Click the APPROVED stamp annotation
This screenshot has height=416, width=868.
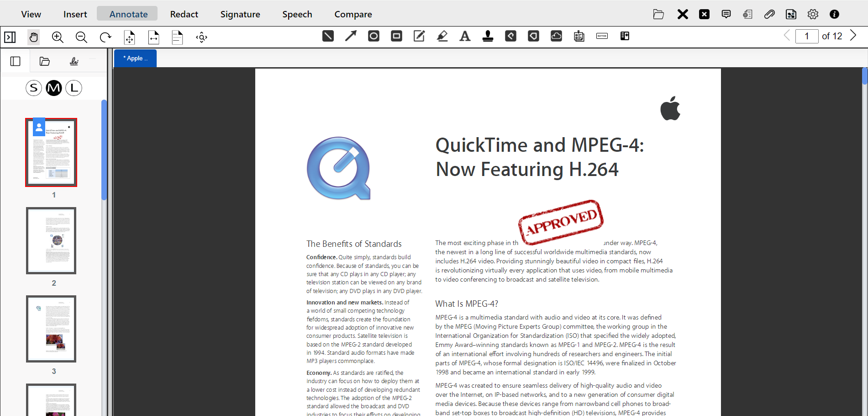click(x=561, y=222)
